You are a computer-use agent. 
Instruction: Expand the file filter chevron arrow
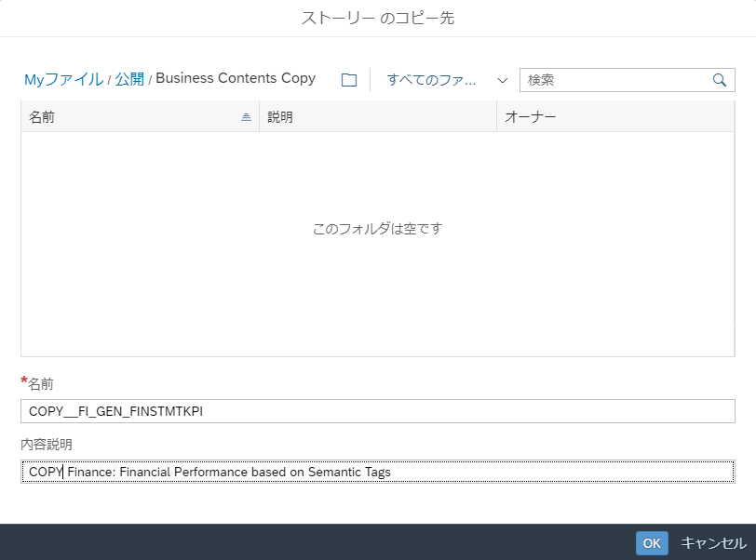click(x=502, y=80)
